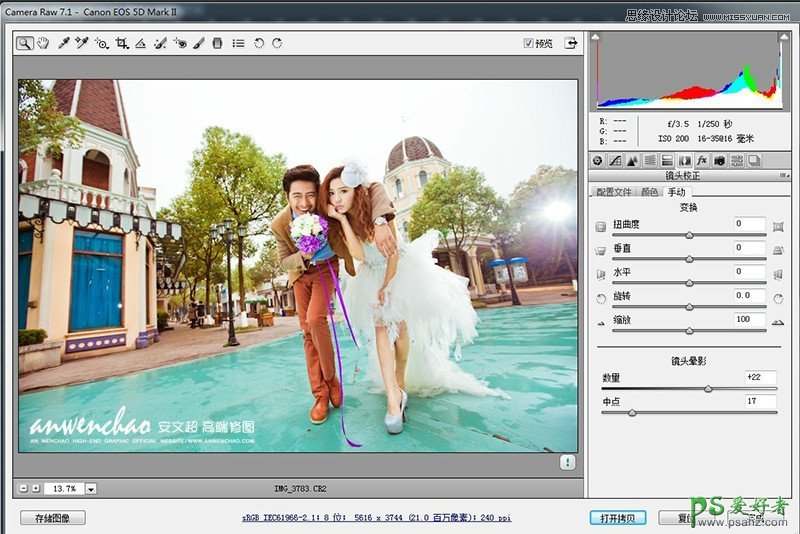Pick the White Balance eyedropper tool
This screenshot has height=534, width=800.
(63, 43)
